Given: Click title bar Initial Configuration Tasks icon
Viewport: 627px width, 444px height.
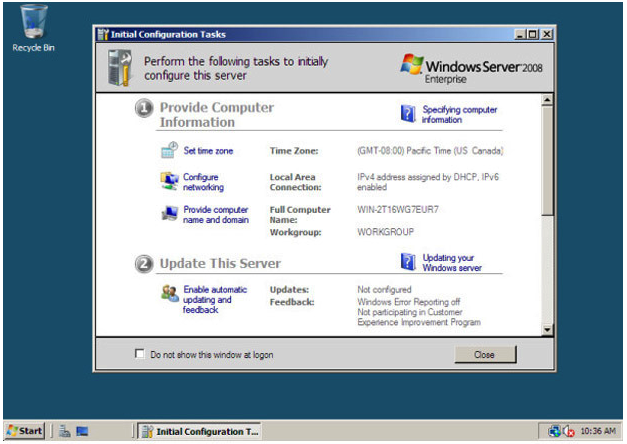Looking at the screenshot, I should 103,34.
